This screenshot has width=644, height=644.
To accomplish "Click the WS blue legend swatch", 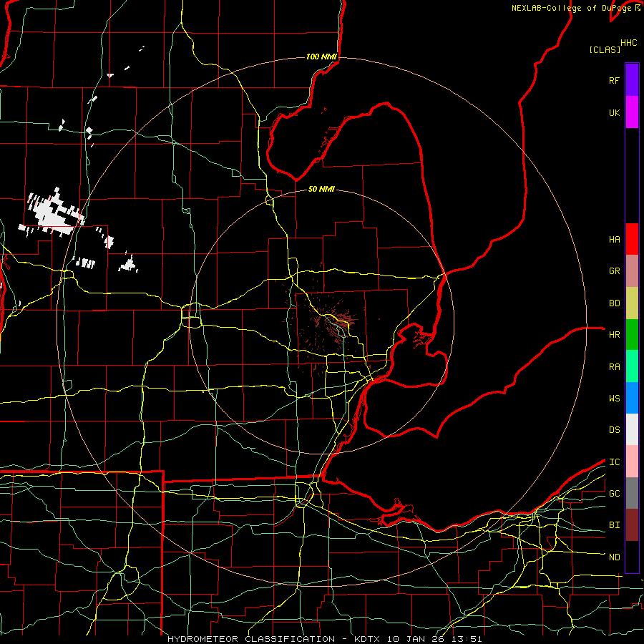I will point(632,398).
